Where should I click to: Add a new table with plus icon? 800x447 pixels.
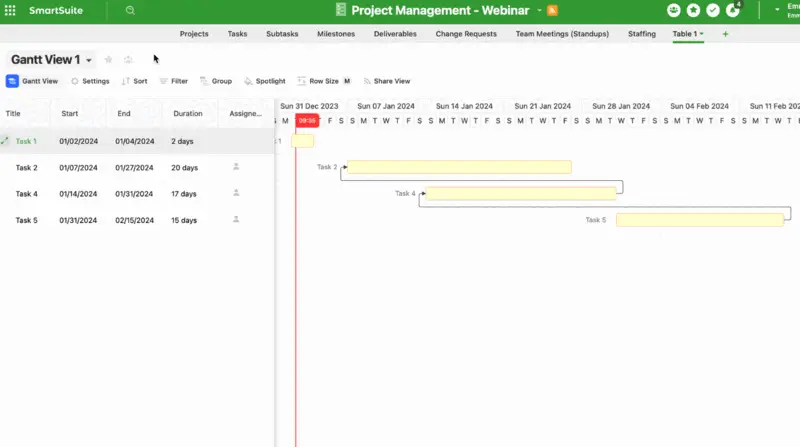click(x=725, y=34)
